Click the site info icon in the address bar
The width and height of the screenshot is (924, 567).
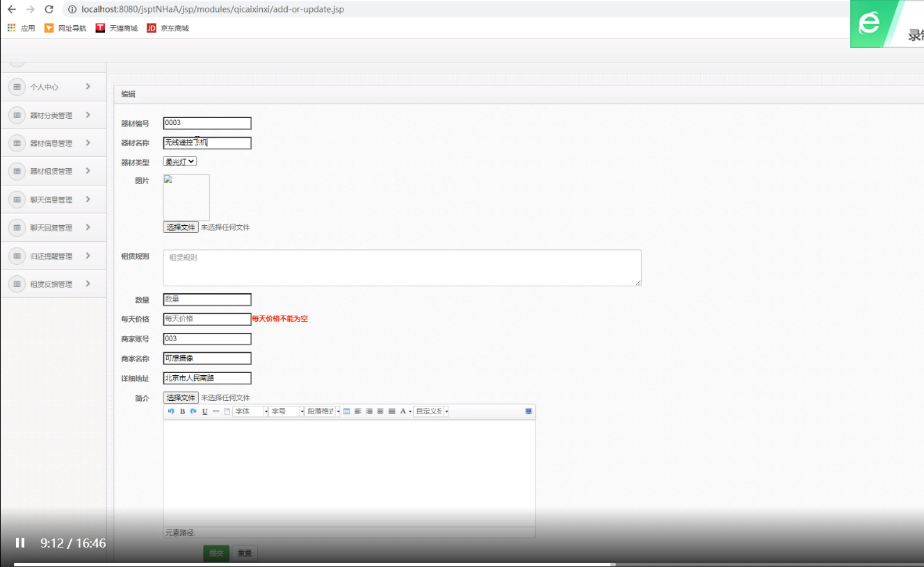point(72,10)
